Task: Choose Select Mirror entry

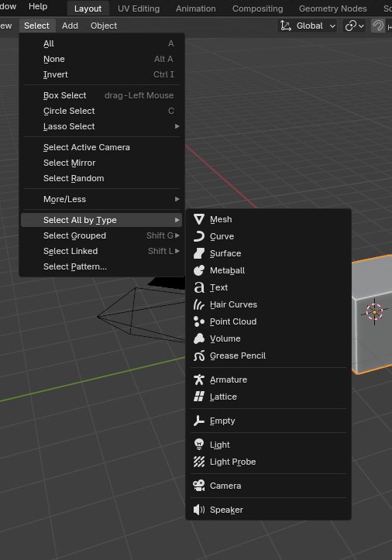Action: tap(101, 163)
